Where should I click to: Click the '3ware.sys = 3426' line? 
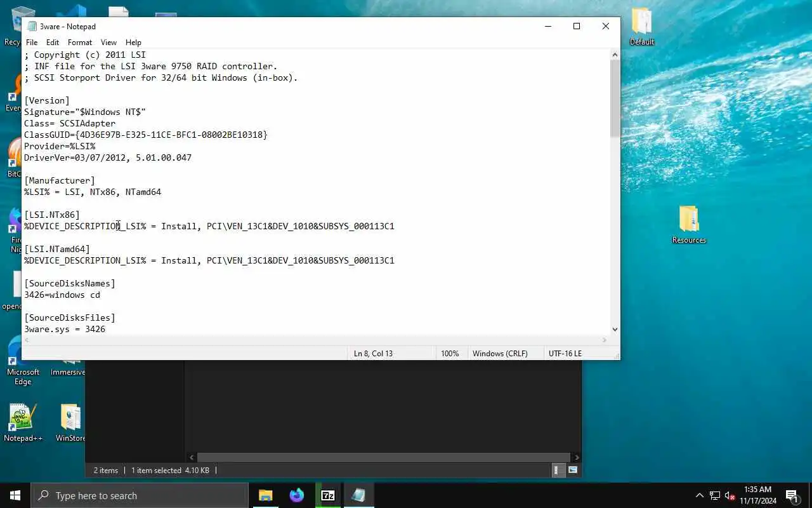[x=65, y=329]
